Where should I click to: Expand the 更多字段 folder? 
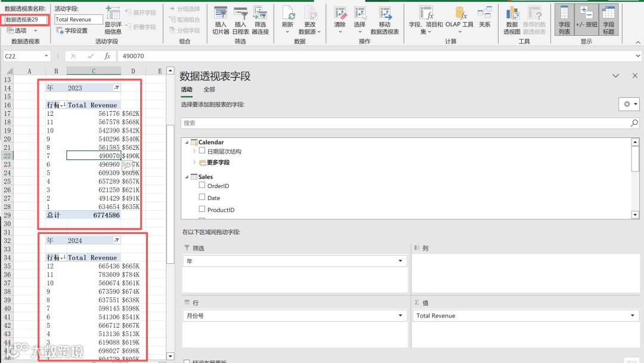coord(194,162)
